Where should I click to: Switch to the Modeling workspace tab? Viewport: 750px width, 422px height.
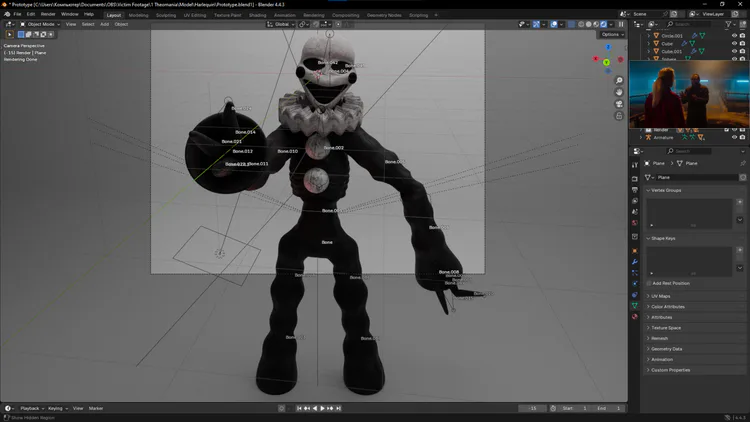138,15
